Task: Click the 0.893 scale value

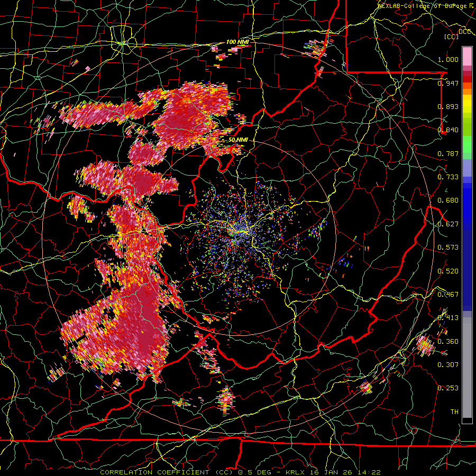Action: 448,106
